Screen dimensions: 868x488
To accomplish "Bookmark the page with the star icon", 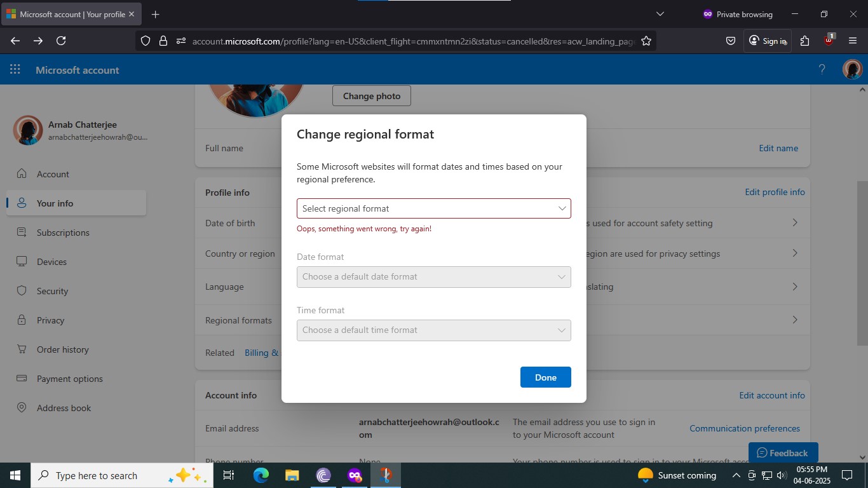I will pyautogui.click(x=646, y=40).
